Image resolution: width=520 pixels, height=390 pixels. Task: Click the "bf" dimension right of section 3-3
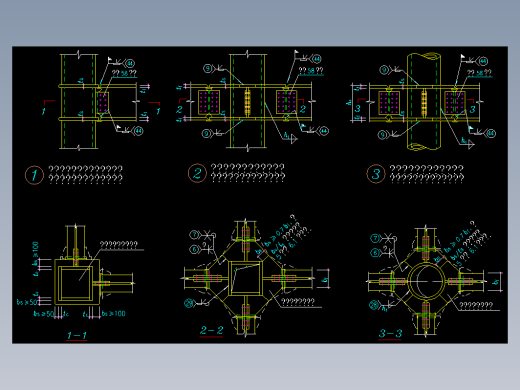(x=496, y=282)
